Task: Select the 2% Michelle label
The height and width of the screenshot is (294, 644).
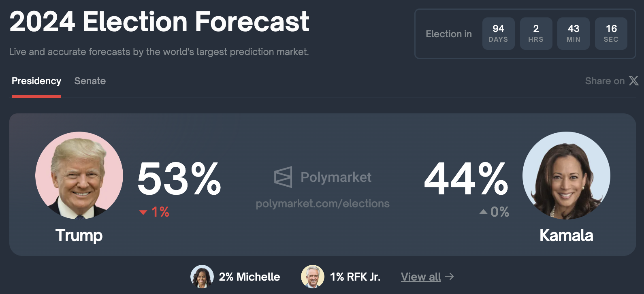Action: click(x=249, y=277)
